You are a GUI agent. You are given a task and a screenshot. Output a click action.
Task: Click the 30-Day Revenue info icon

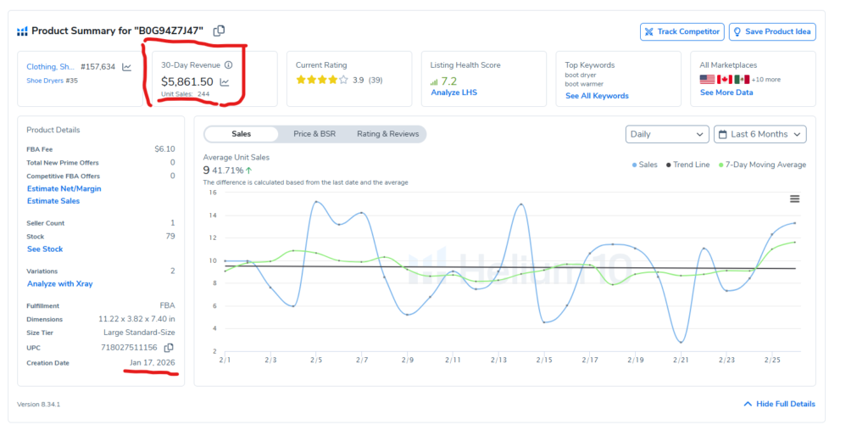point(228,65)
